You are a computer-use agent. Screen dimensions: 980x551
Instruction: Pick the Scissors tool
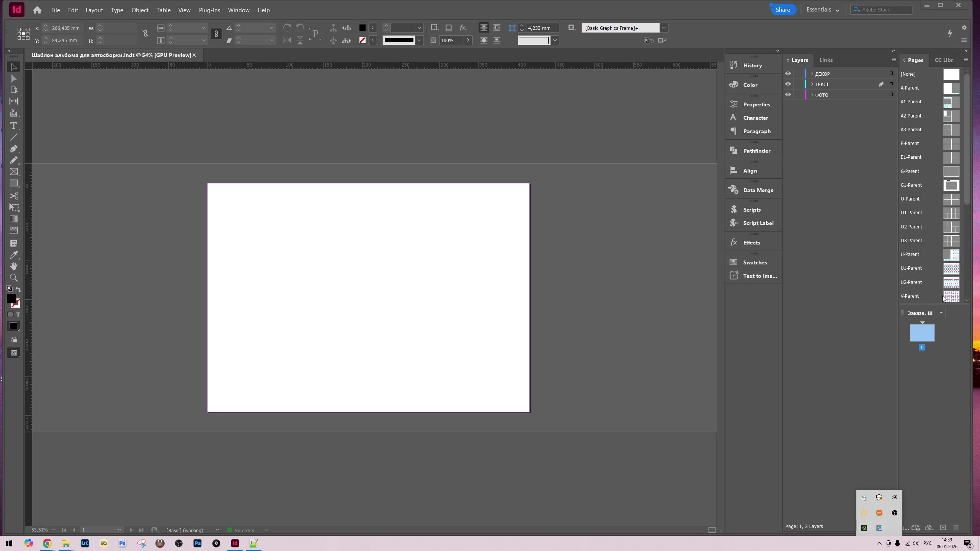(14, 196)
